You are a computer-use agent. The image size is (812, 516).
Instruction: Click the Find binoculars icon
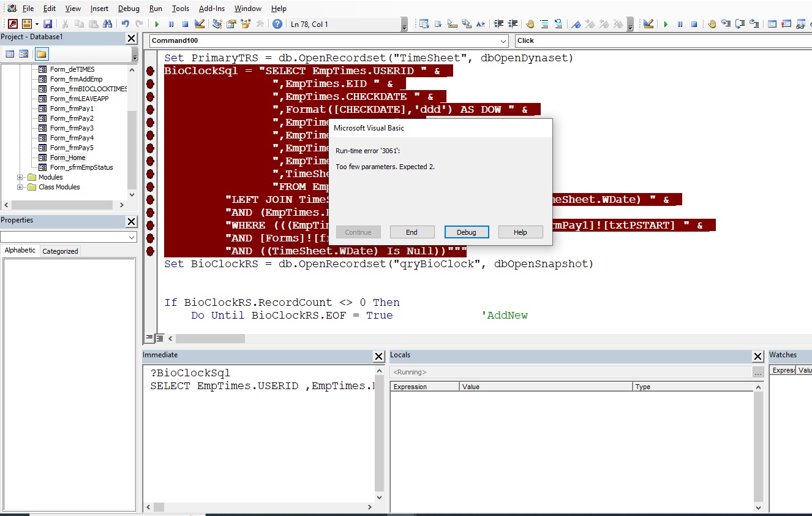pyautogui.click(x=108, y=24)
